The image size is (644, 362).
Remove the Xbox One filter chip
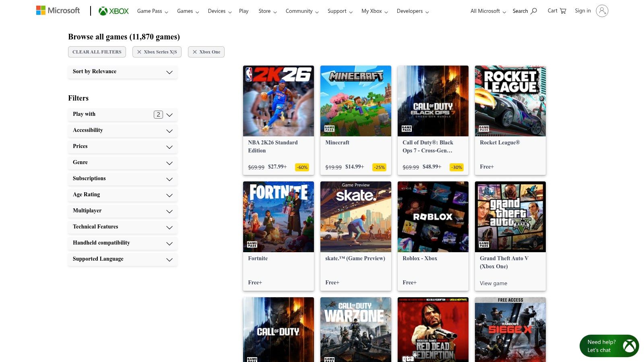pyautogui.click(x=206, y=52)
